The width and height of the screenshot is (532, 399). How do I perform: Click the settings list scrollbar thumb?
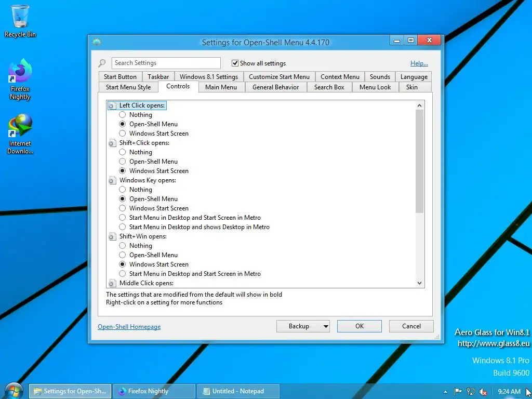(x=419, y=162)
